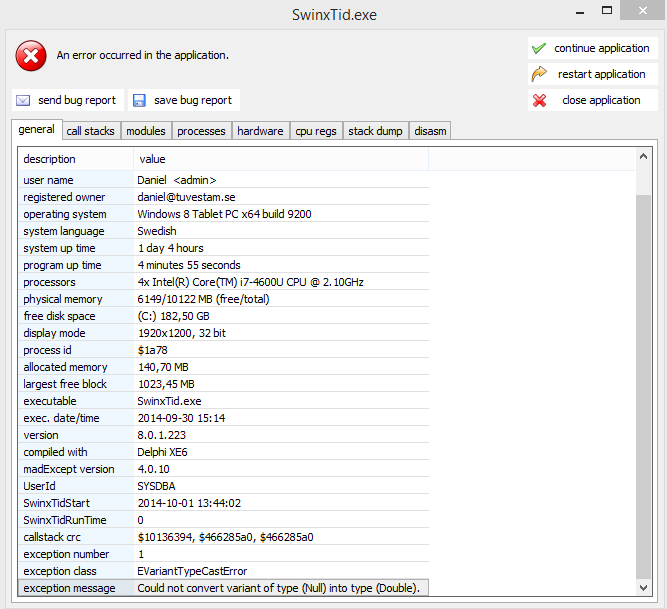Send the bug report
Screen dimensions: 667x609
click(x=68, y=100)
